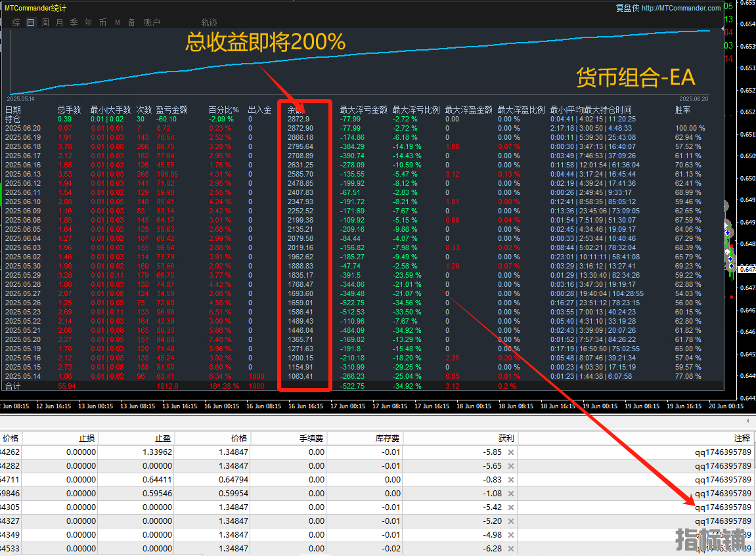Click the 出入金 column heading
Viewport: 756px width, 556px height.
(x=260, y=110)
